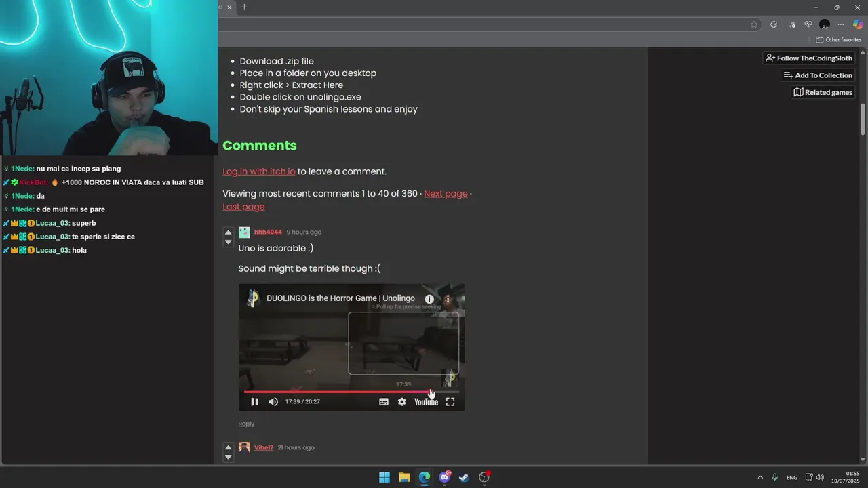Screen dimensions: 868x488
Task: Open the Edge settings and more menu
Action: [x=842, y=24]
